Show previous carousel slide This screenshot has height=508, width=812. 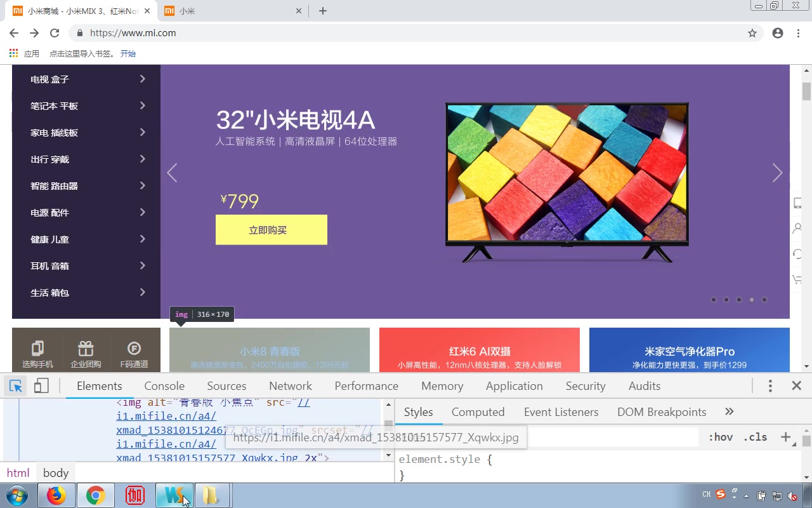pos(172,173)
